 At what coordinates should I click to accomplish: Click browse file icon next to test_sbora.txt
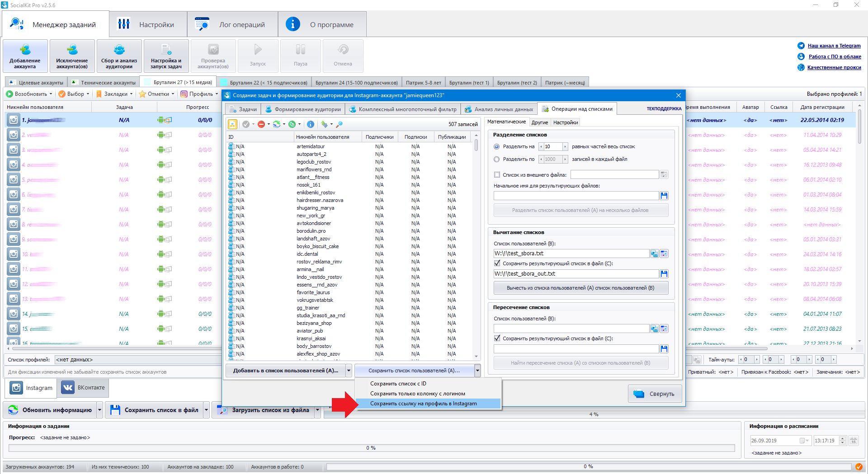664,254
